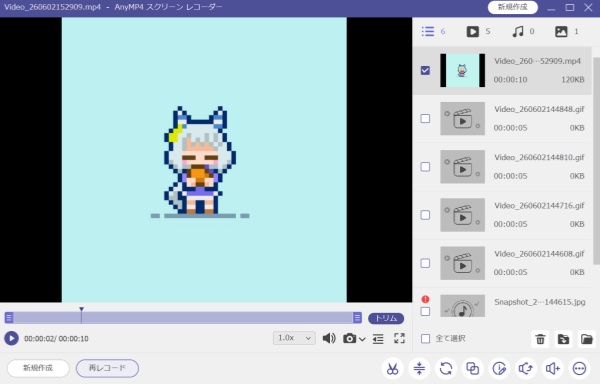
Task: Filter list to video recordings tab
Action: [478, 31]
